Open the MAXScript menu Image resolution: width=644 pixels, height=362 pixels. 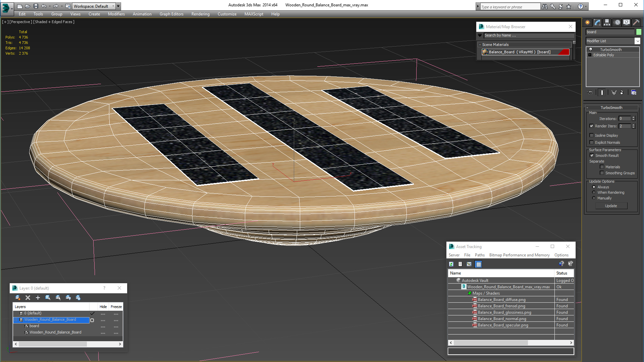(254, 14)
